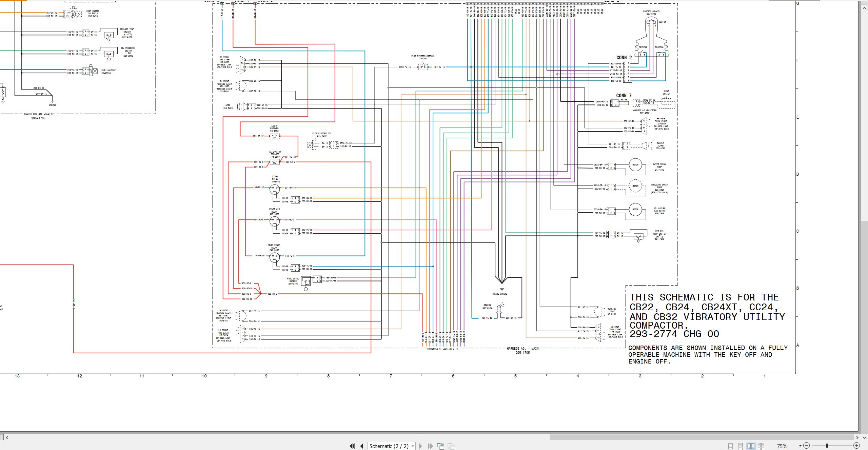Click the horizontal scrollbar left arrow
The height and width of the screenshot is (450, 868).
7,437
